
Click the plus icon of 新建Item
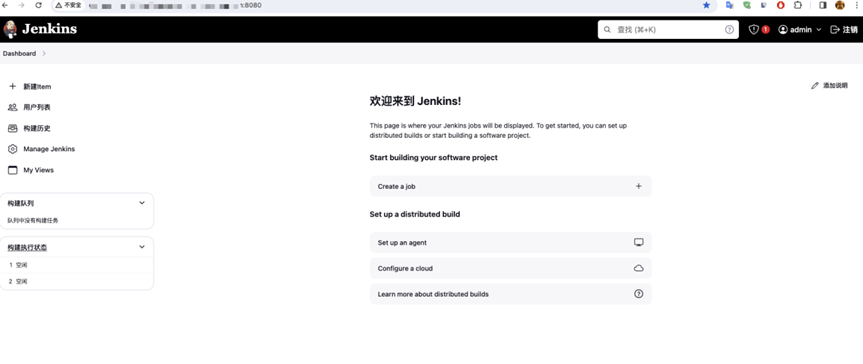pyautogui.click(x=13, y=86)
